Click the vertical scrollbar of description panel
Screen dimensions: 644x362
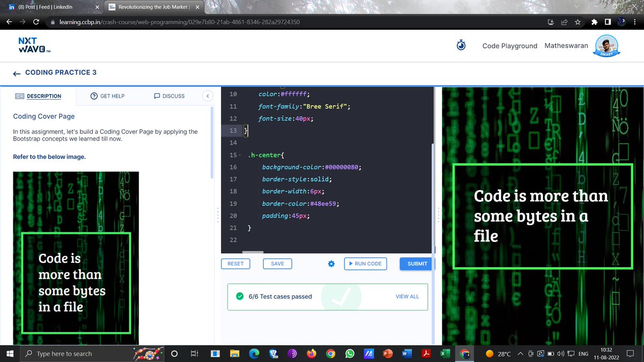(x=212, y=142)
